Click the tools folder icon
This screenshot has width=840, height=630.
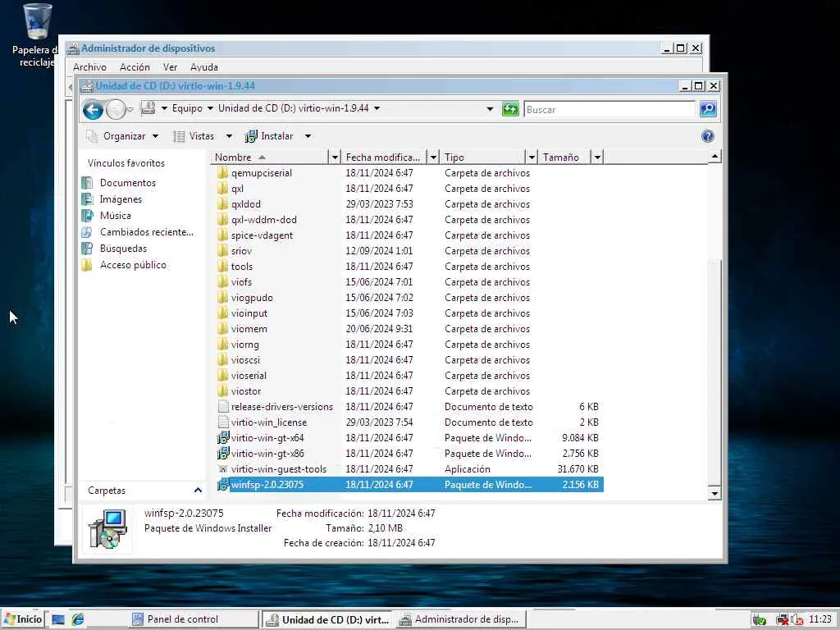pyautogui.click(x=223, y=267)
